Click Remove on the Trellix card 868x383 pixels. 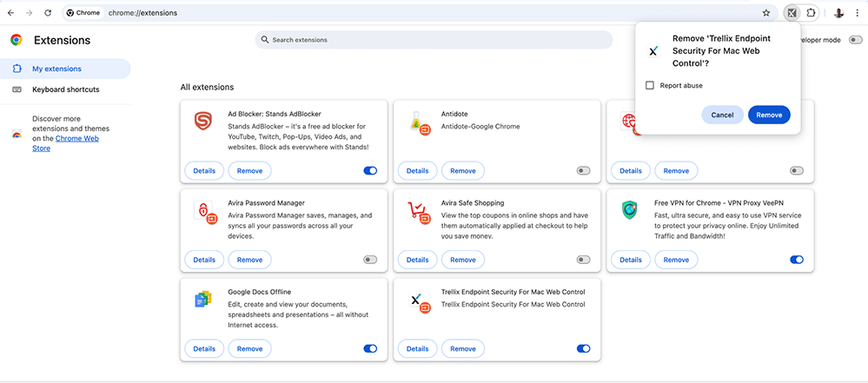point(463,348)
